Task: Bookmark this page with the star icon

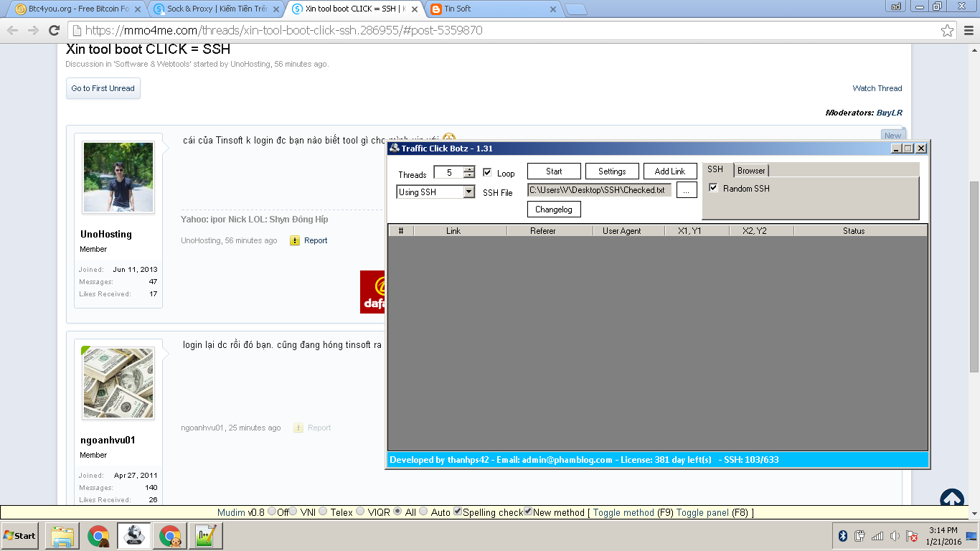Action: point(948,30)
